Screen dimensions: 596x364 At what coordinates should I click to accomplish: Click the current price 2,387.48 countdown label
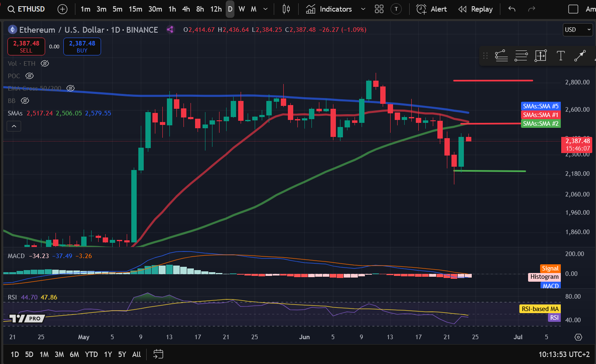point(577,145)
